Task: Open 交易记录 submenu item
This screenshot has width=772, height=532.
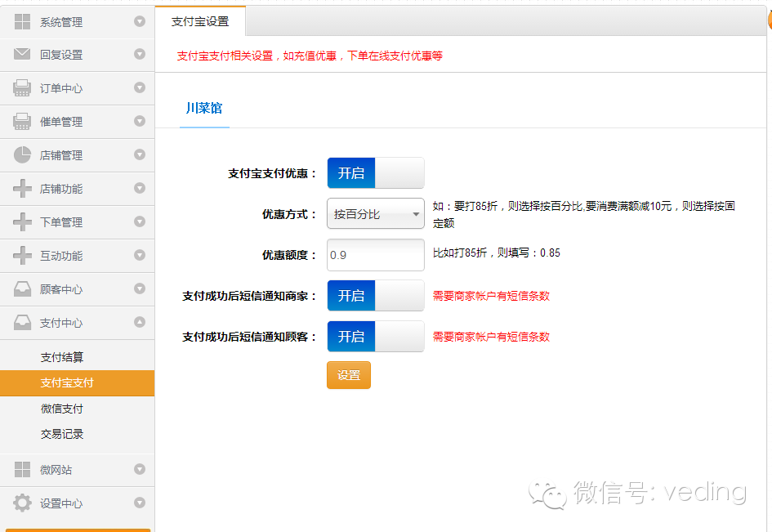Action: (x=62, y=434)
